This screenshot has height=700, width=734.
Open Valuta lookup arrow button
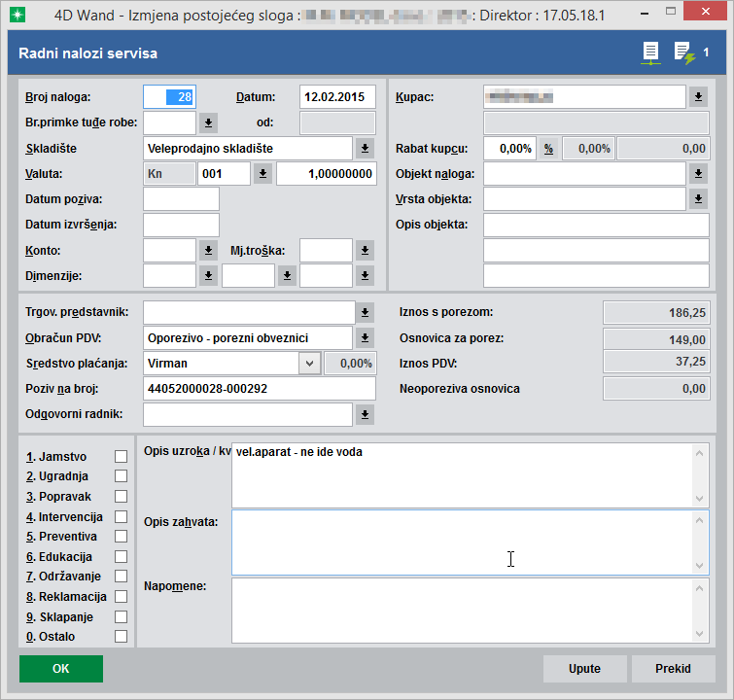coord(262,174)
